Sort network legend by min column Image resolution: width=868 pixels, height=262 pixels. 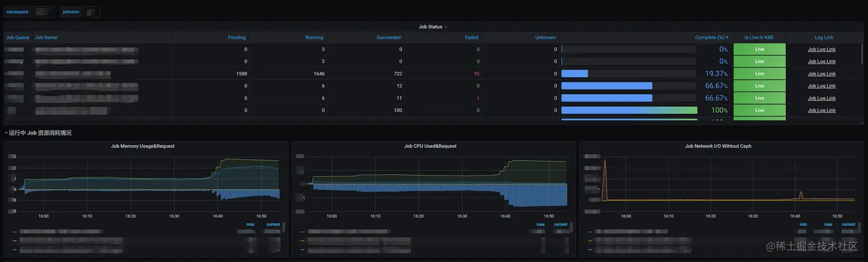(x=803, y=225)
